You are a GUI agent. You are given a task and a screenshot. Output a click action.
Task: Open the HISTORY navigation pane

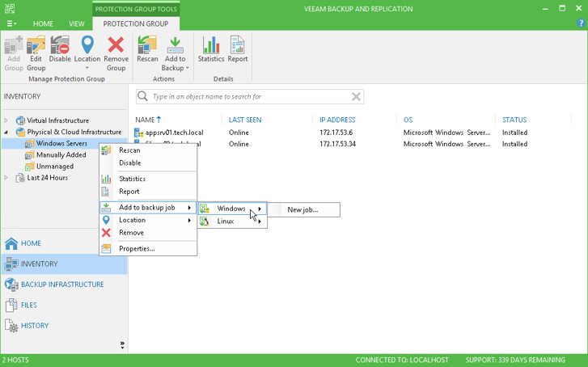(x=65, y=326)
